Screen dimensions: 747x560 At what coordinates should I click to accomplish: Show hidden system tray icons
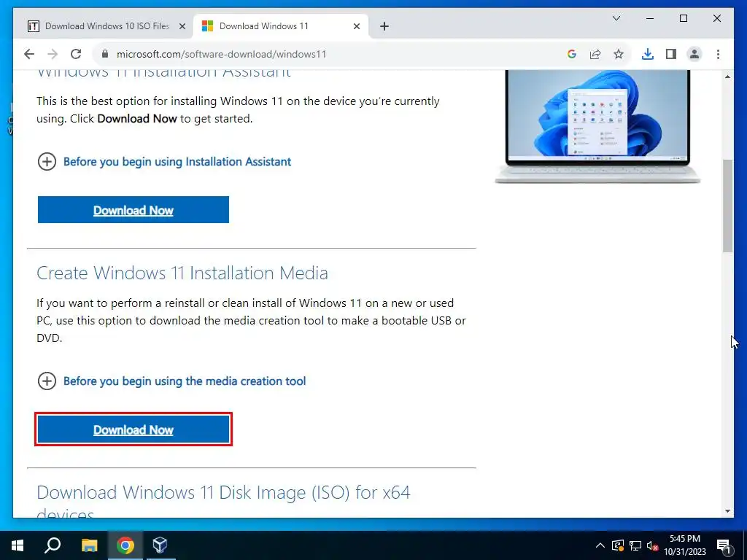600,545
